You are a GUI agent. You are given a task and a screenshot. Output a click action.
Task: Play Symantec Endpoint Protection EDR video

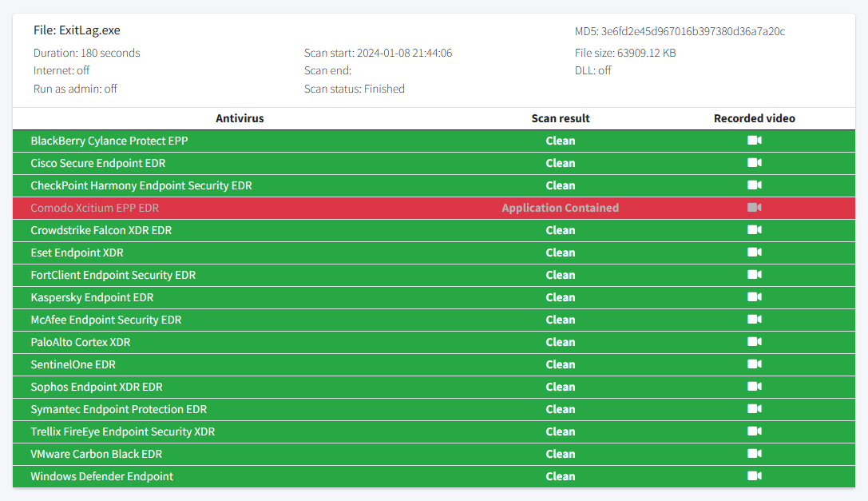click(x=755, y=409)
